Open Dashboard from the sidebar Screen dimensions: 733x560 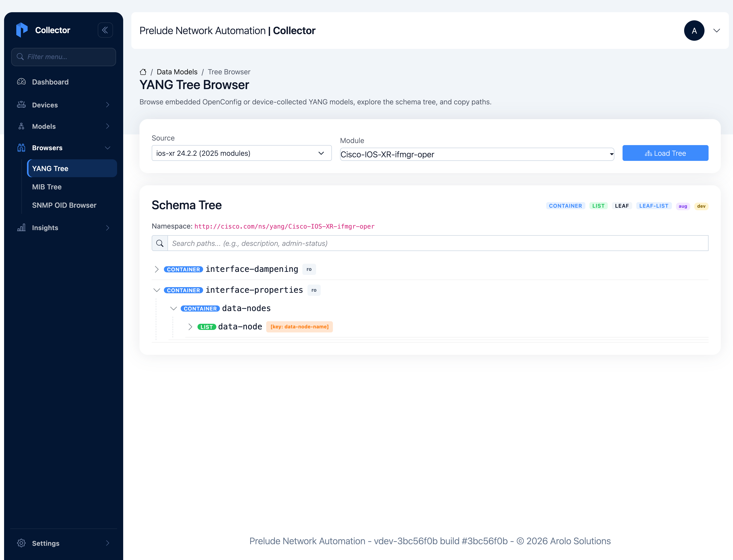pyautogui.click(x=50, y=82)
